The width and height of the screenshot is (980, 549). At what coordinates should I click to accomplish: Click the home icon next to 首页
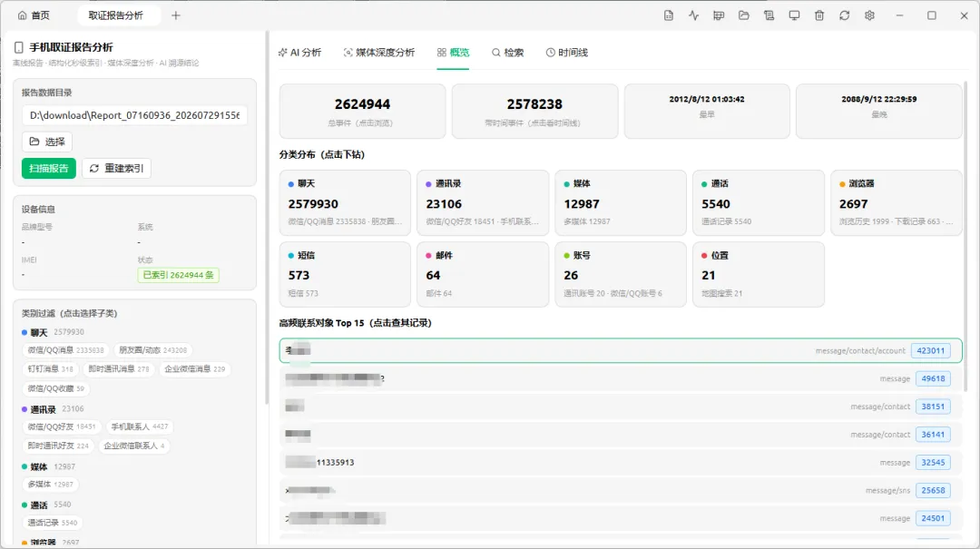coord(23,15)
